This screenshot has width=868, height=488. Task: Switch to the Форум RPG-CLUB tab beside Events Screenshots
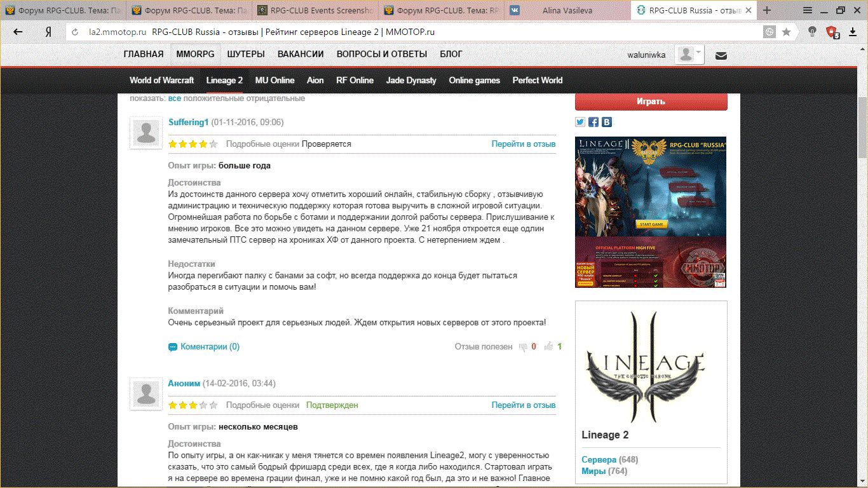442,10
